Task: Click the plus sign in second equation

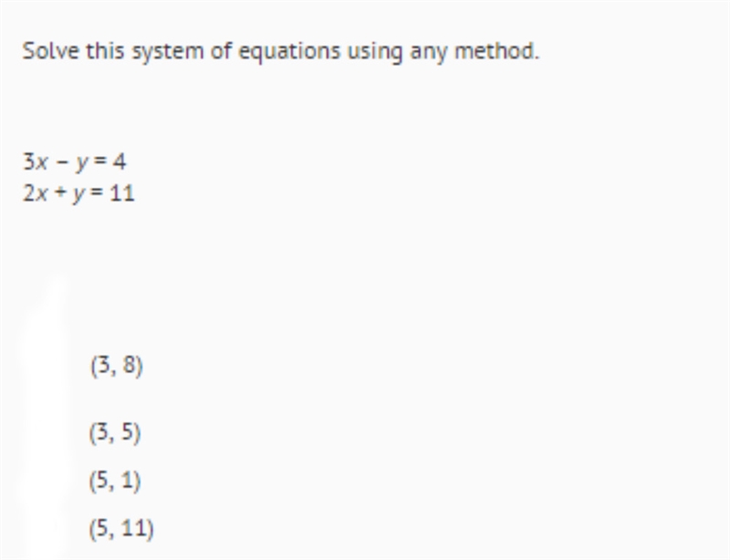Action: point(59,192)
